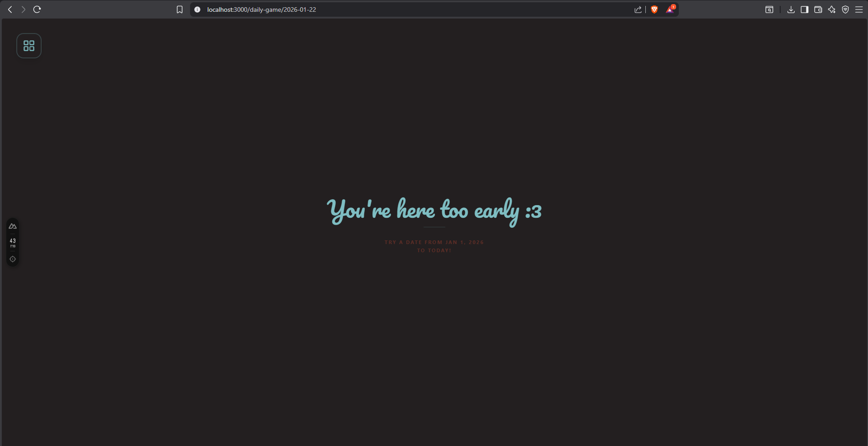This screenshot has height=446, width=868.
Task: Open Brave VPN shield icon
Action: 845,10
